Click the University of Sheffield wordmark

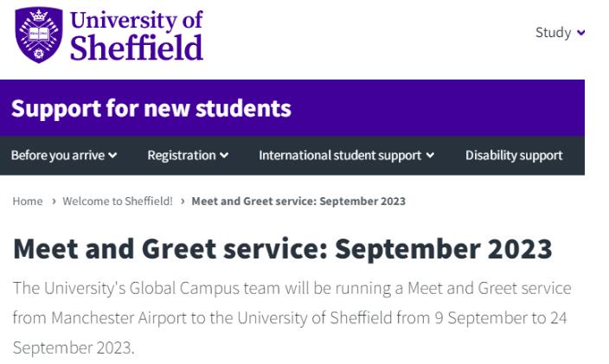point(137,35)
